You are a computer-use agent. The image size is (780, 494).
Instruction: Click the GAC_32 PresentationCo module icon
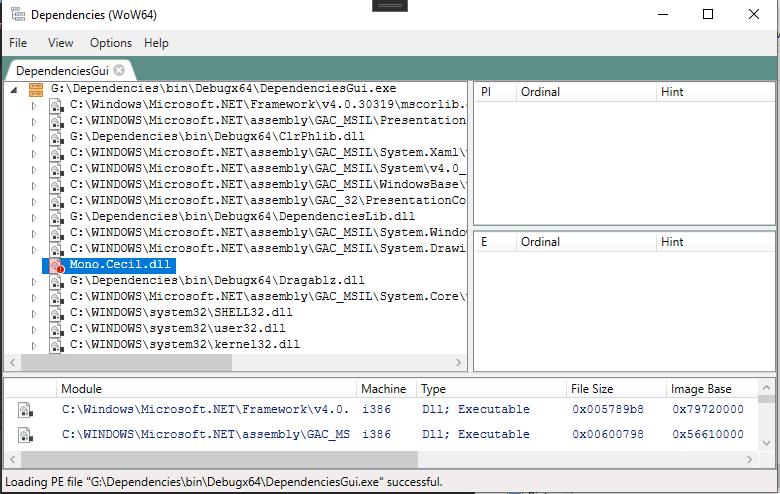[x=56, y=201]
